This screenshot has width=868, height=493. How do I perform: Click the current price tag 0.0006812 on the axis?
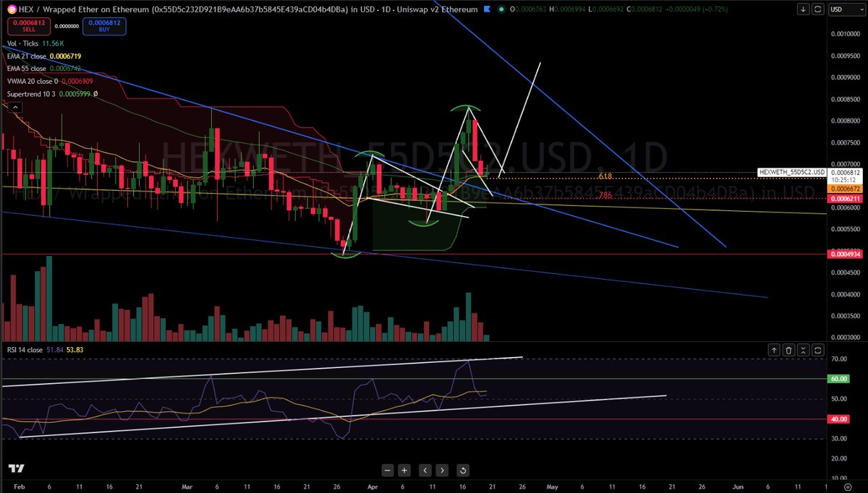click(x=846, y=172)
